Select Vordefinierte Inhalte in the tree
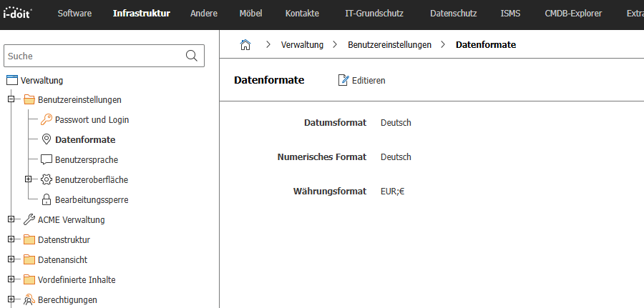The width and height of the screenshot is (644, 308). coord(76,280)
